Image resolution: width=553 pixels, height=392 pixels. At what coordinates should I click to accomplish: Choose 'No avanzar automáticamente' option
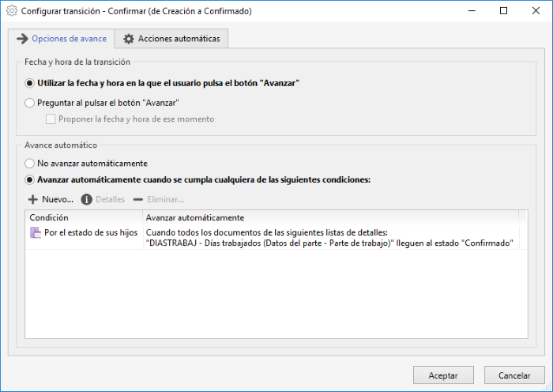tap(30, 164)
